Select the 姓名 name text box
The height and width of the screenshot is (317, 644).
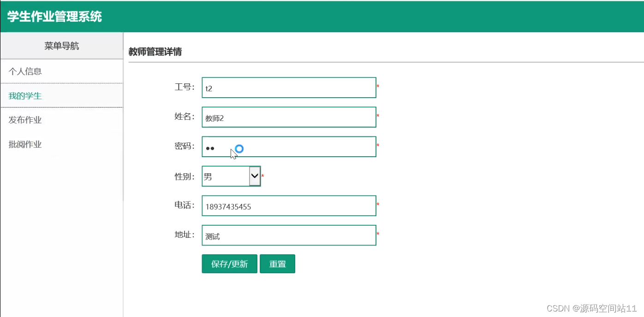point(288,117)
